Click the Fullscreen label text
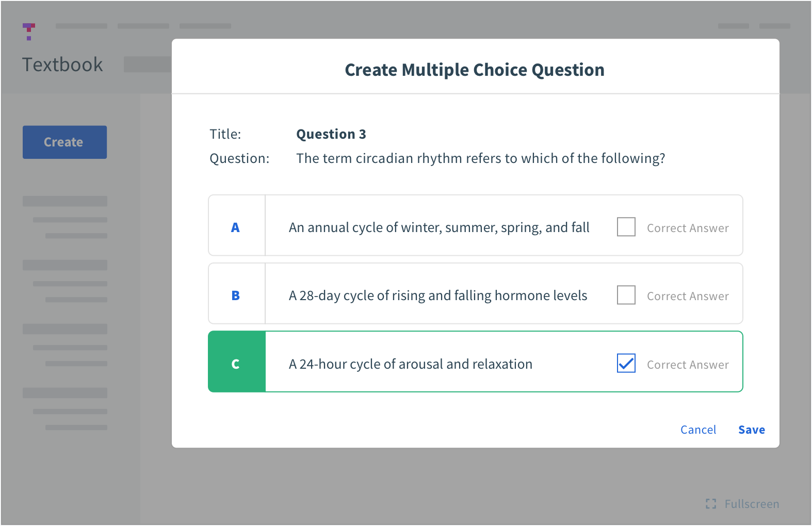Image resolution: width=812 pixels, height=526 pixels. coord(752,504)
